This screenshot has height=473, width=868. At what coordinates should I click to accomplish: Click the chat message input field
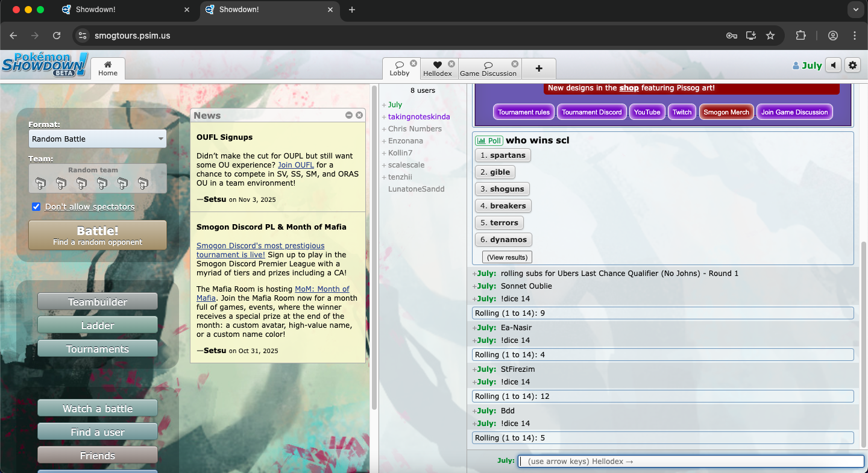(x=691, y=462)
